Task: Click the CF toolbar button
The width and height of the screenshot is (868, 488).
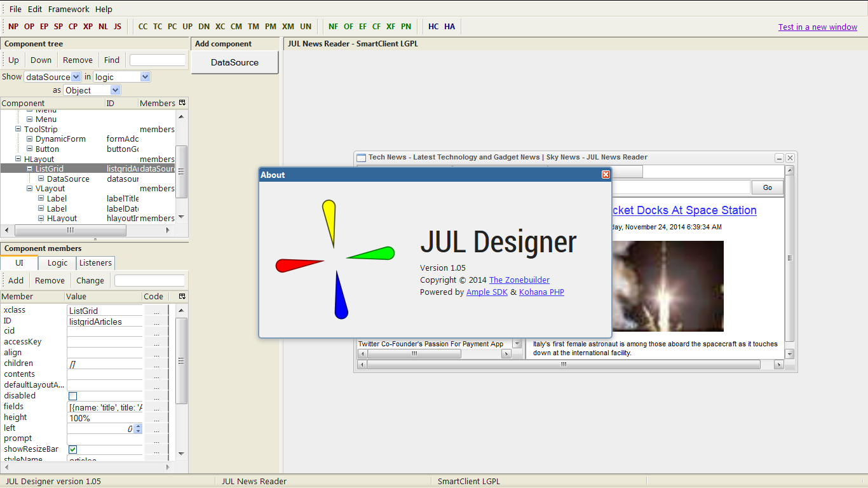Action: click(x=377, y=26)
